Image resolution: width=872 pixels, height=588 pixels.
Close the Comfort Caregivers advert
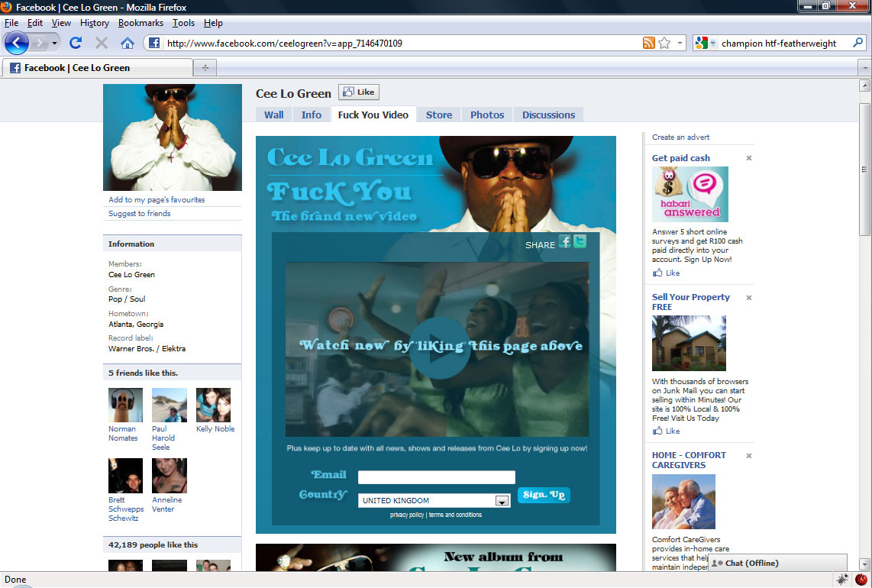point(748,456)
